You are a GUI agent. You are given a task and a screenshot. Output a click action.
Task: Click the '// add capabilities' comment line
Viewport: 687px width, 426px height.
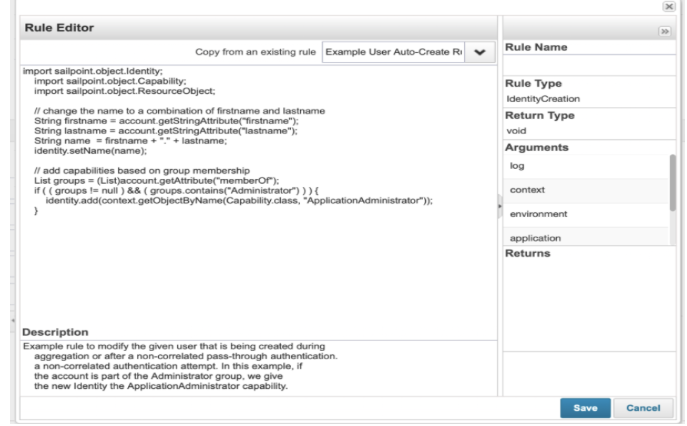pos(142,171)
